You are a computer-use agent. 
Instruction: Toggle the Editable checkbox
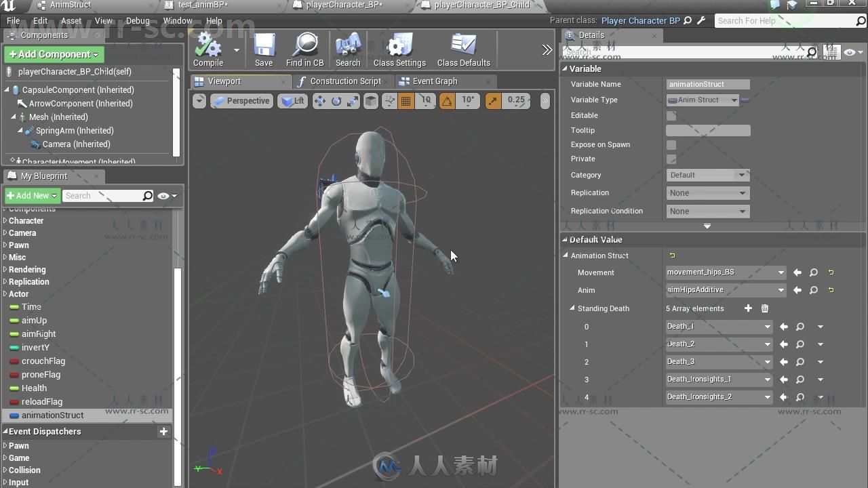[x=671, y=116]
